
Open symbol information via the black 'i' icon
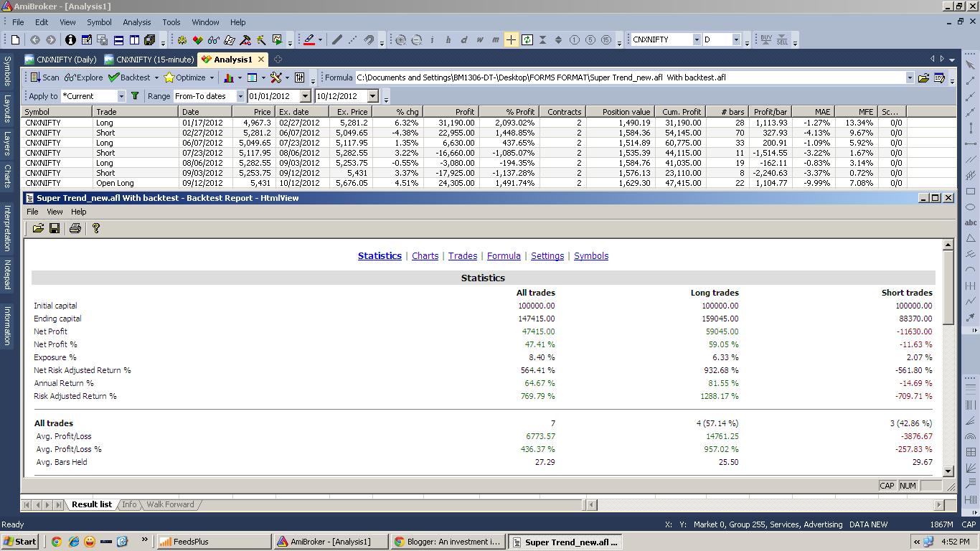70,40
